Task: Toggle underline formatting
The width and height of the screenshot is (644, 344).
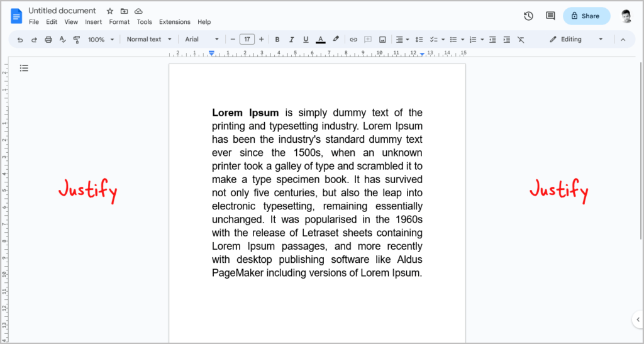Action: (x=306, y=40)
